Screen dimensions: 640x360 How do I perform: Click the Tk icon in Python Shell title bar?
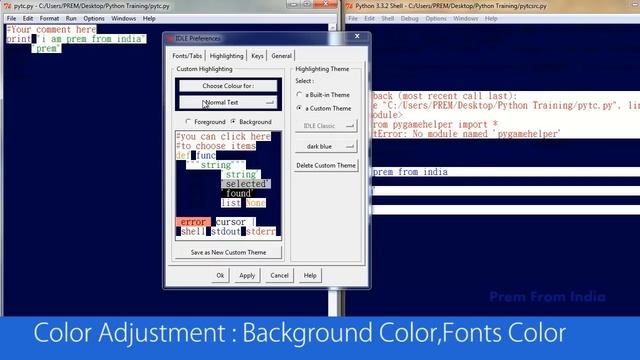(x=349, y=6)
